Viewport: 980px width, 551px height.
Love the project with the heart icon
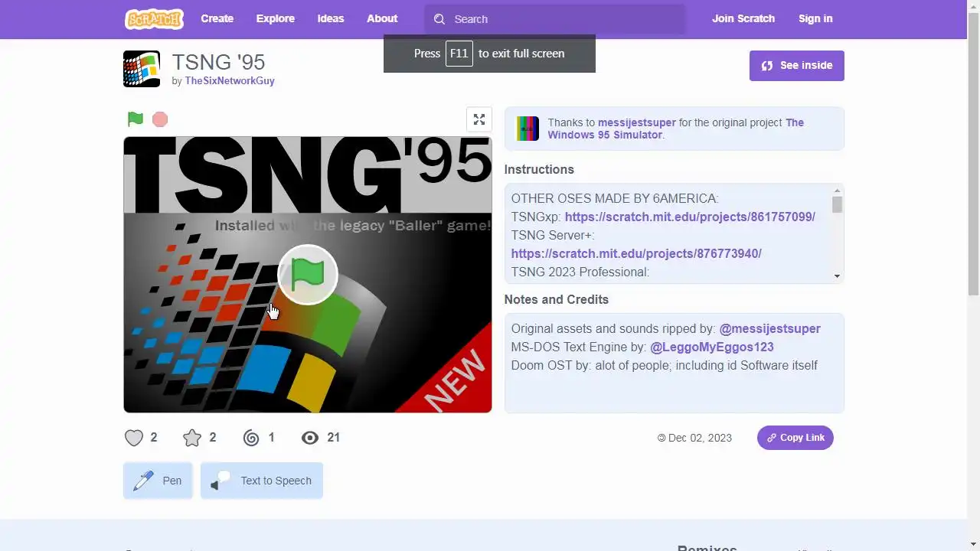coord(134,438)
